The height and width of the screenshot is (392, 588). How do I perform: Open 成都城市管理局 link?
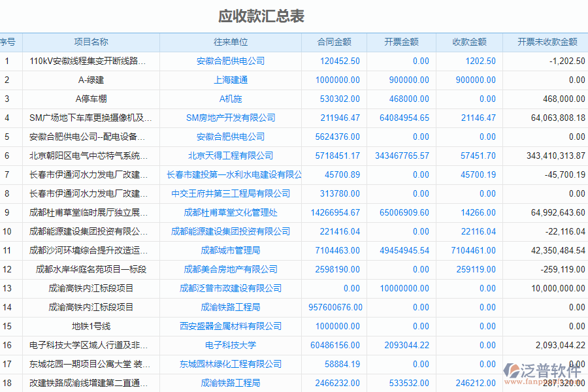pyautogui.click(x=234, y=250)
